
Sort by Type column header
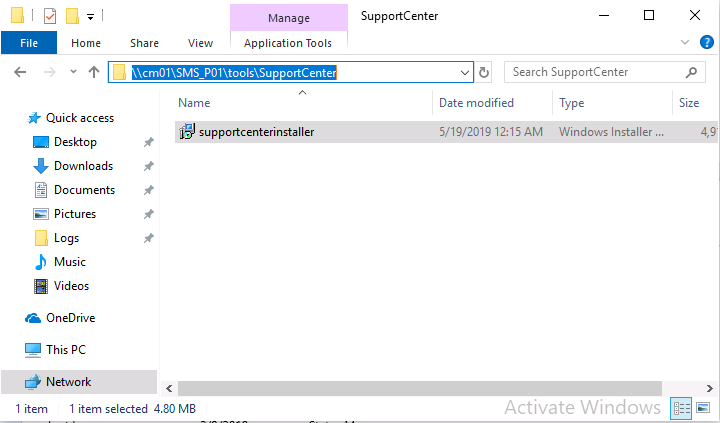(612, 103)
